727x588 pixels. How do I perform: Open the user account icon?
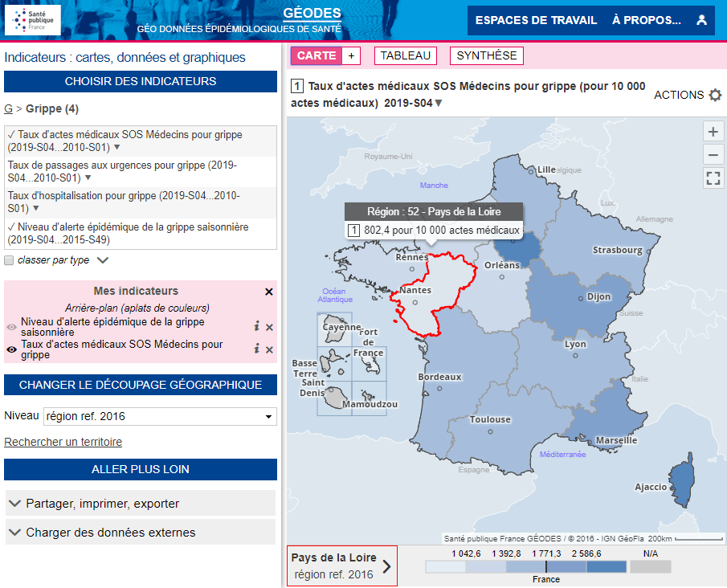[x=702, y=20]
